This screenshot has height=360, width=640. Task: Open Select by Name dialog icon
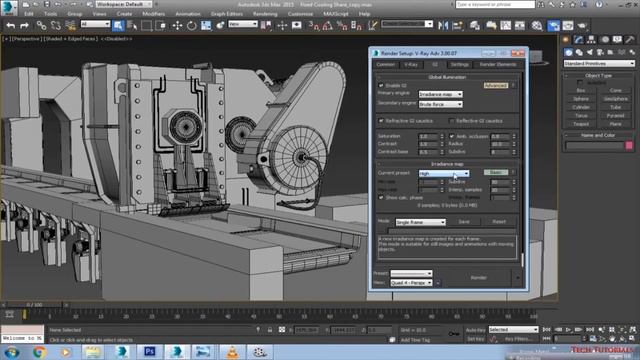[132, 25]
